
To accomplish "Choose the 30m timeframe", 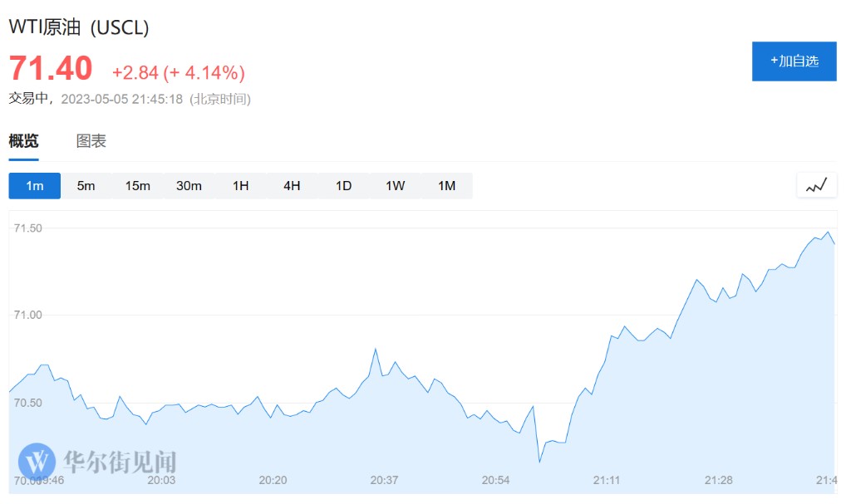I will point(189,186).
